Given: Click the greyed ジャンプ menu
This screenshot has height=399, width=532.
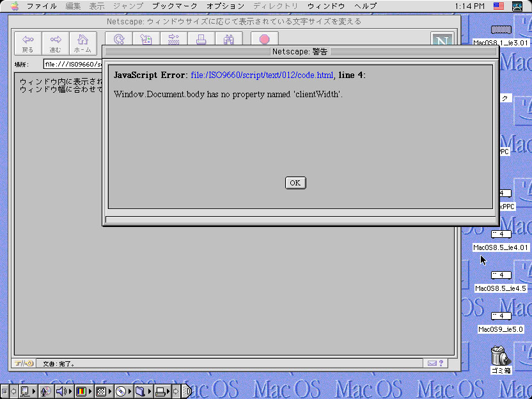Looking at the screenshot, I should pos(128,6).
